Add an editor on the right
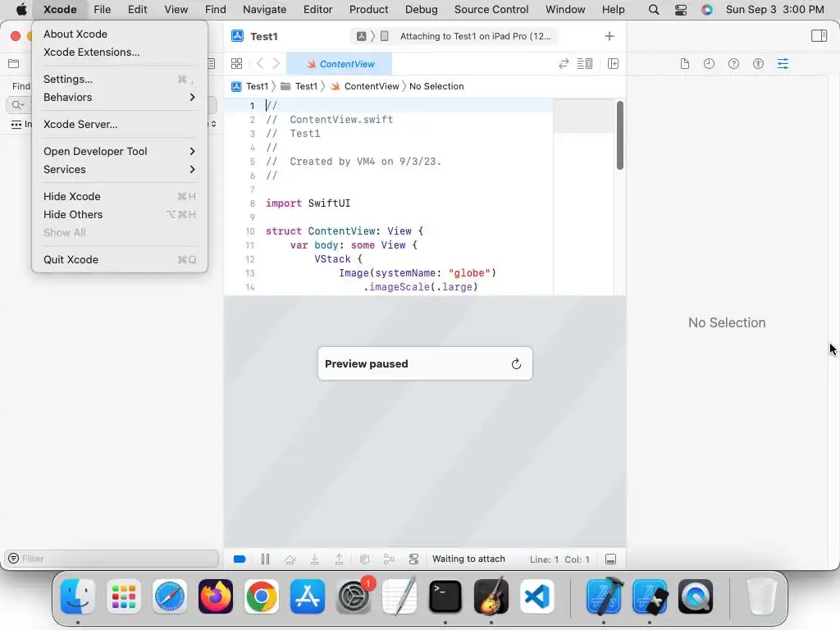 click(x=614, y=64)
